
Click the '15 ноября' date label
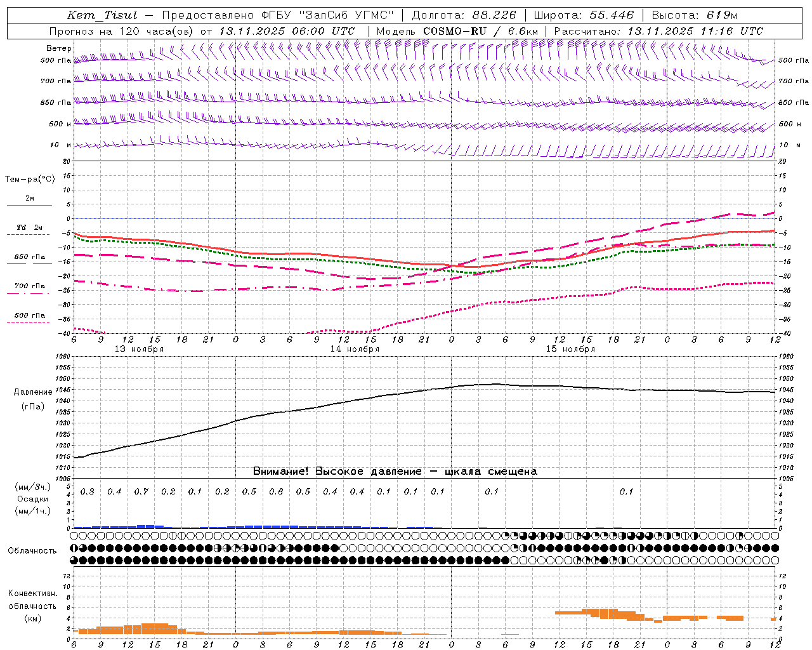click(570, 349)
